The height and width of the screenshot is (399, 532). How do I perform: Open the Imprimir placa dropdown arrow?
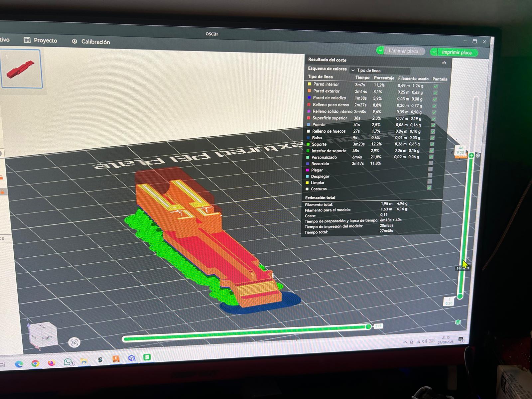[x=434, y=52]
